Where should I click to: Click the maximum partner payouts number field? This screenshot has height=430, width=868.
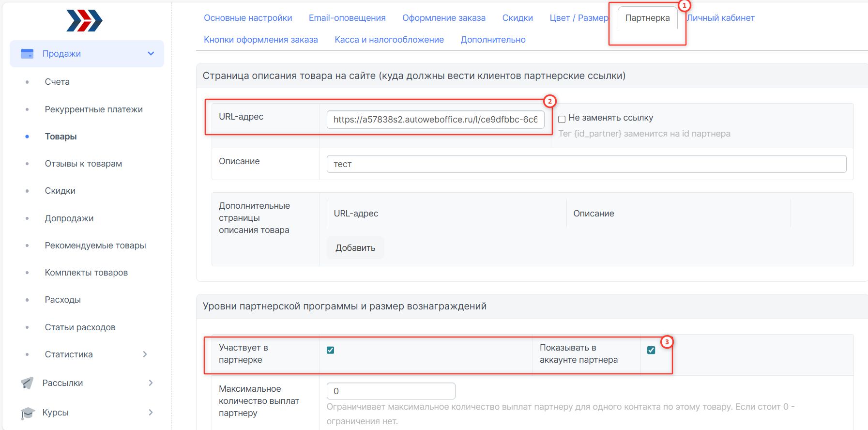click(391, 391)
